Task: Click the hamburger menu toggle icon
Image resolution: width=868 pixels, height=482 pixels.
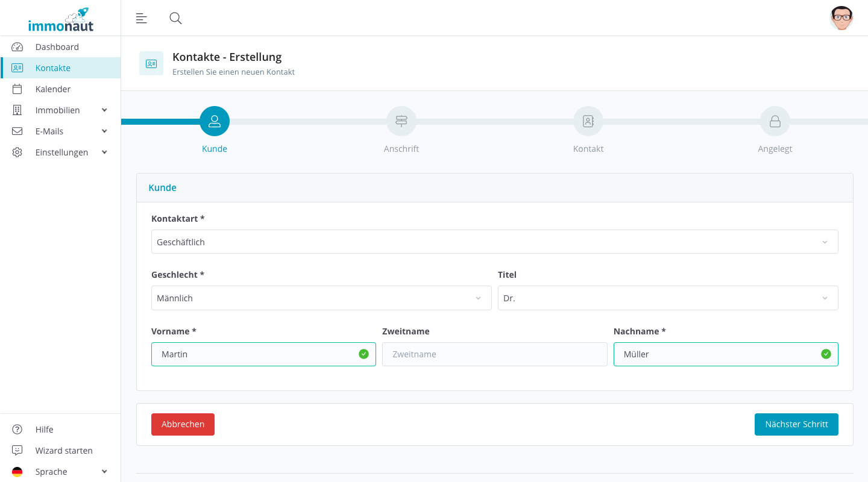Action: click(142, 18)
